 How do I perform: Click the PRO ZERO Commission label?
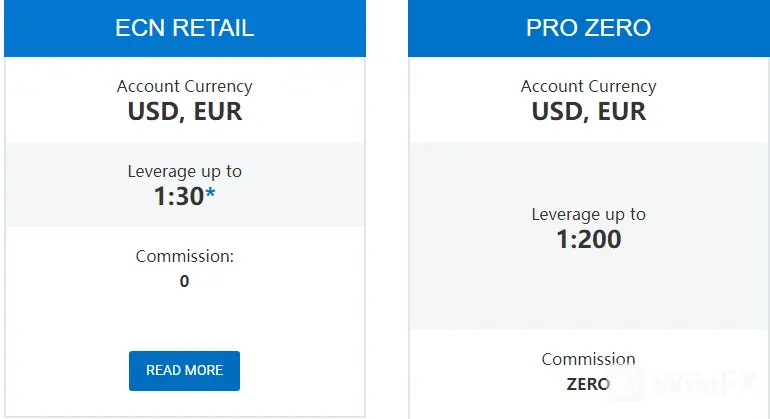[588, 359]
